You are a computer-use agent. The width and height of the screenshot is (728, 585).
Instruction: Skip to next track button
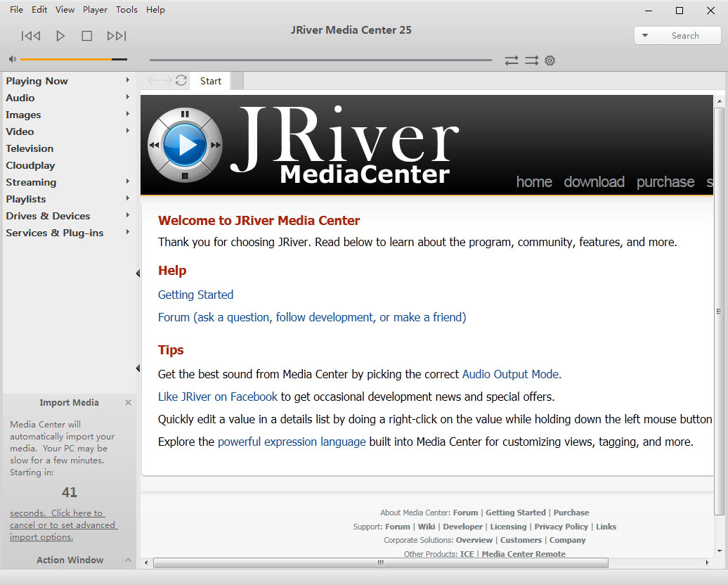point(116,36)
